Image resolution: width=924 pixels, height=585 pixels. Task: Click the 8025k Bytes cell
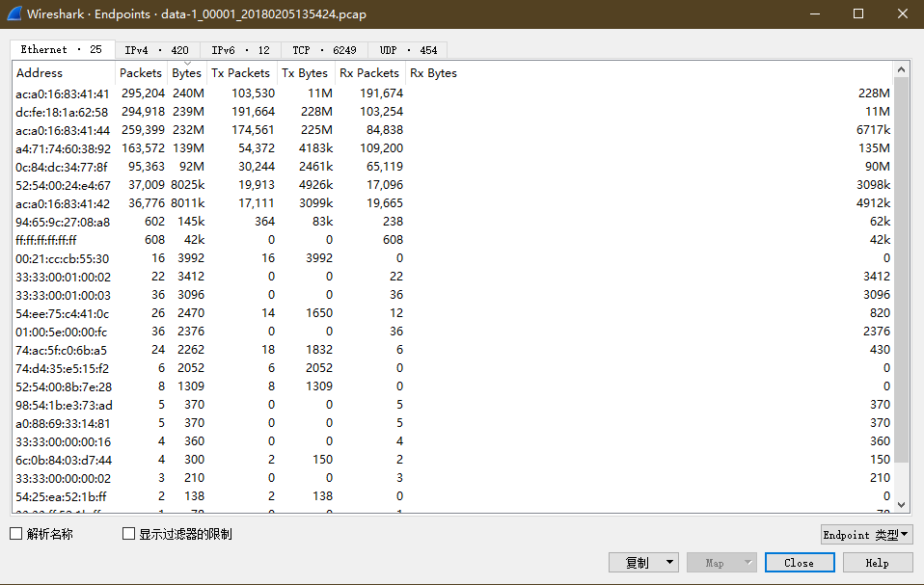tap(188, 185)
